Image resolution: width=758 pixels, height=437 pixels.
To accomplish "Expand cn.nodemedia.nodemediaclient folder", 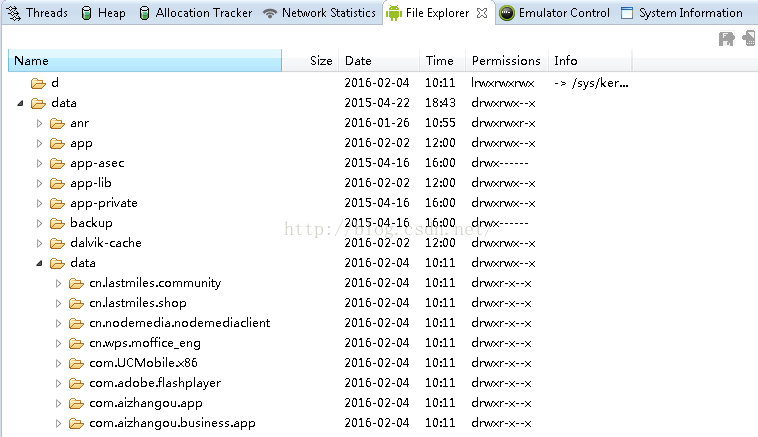I will coord(58,323).
